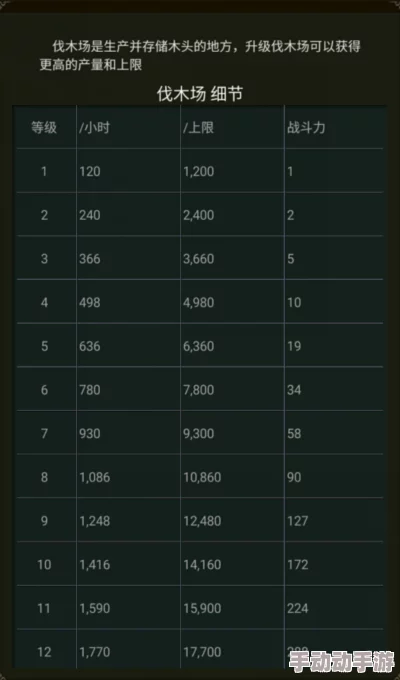This screenshot has height=680, width=400.
Task: Click the 1,770 hourly value
Action: click(x=95, y=652)
